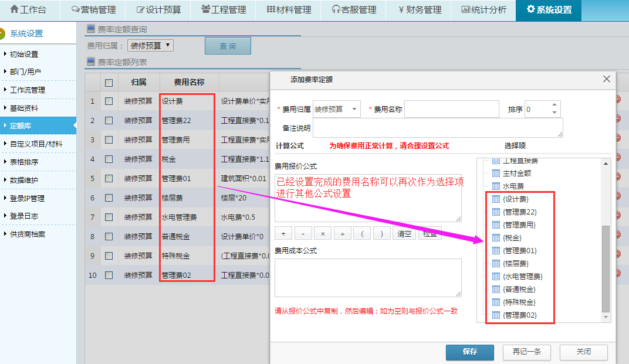Click the 客服管理 headset icon
This screenshot has height=364, width=629.
pos(336,10)
